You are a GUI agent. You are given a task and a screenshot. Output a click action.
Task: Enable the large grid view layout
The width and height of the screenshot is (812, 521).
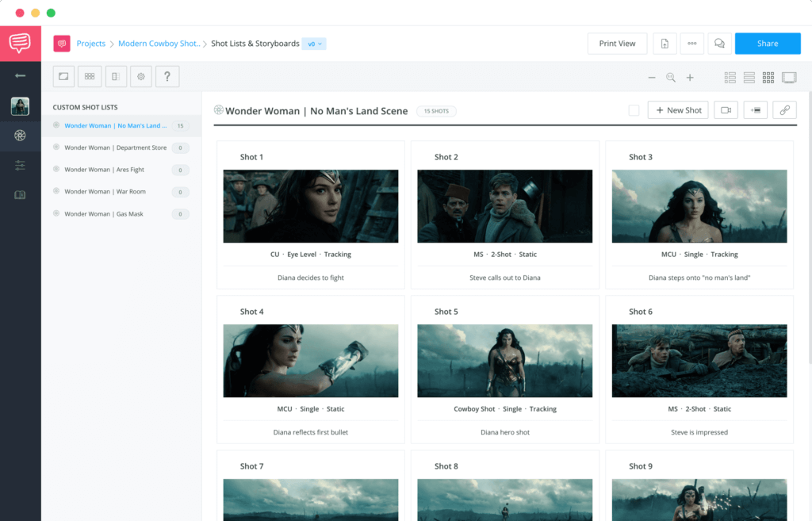pyautogui.click(x=768, y=77)
